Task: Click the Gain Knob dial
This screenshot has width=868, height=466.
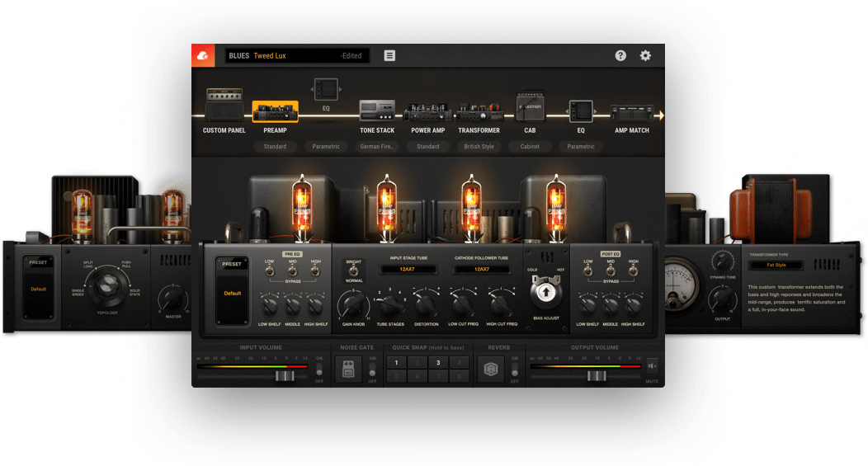Action: click(353, 305)
